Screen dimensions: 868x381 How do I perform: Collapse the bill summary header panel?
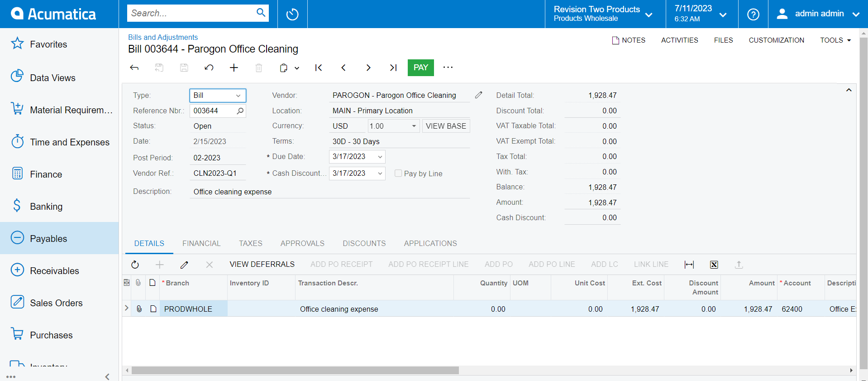[x=849, y=90]
